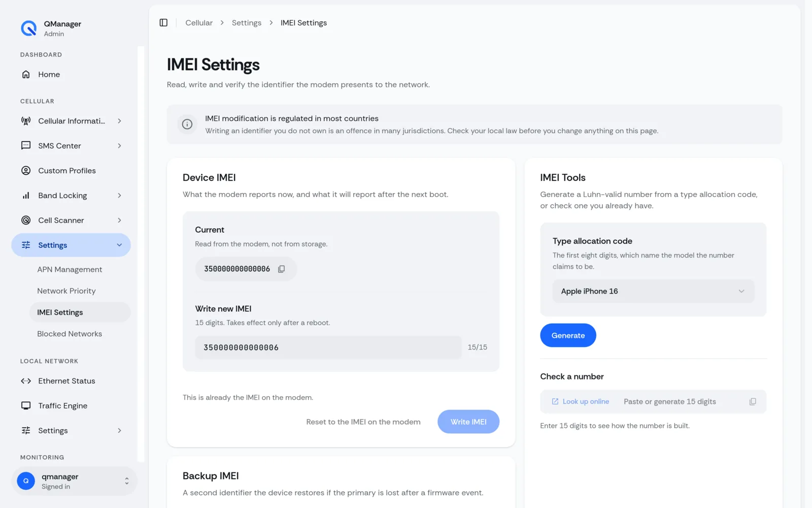812x508 pixels.
Task: Click the qmanager user avatar
Action: point(26,481)
